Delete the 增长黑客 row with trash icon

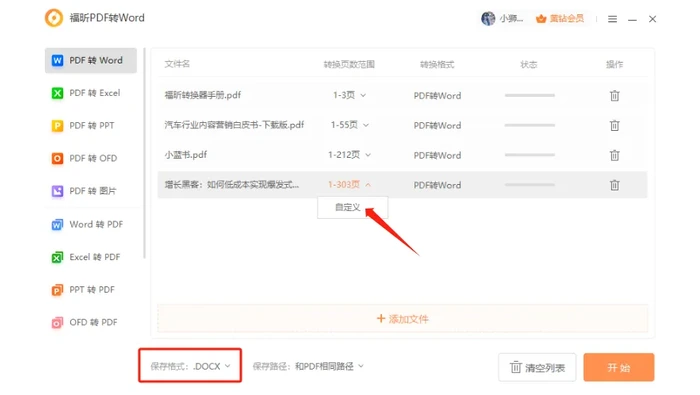614,185
